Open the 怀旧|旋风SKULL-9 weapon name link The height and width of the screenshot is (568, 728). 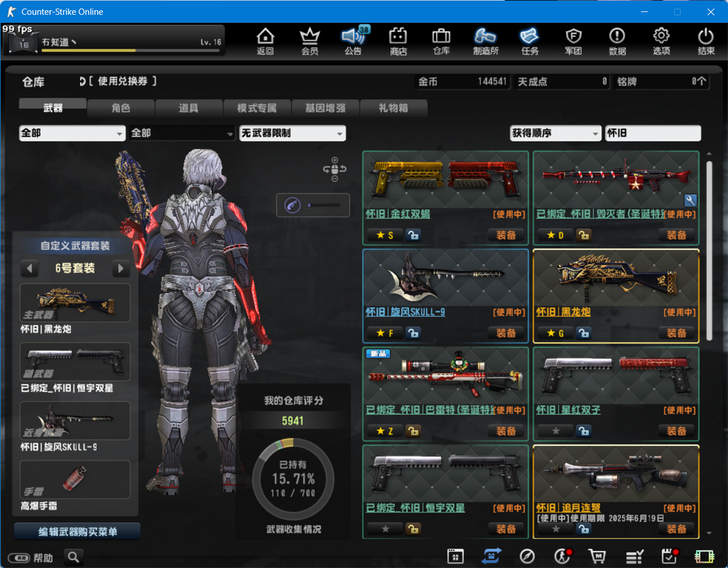click(405, 312)
